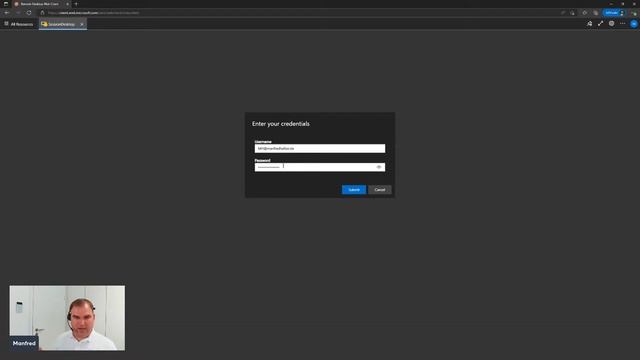The image size is (640, 360).
Task: Open the web client settings gear
Action: pyautogui.click(x=611, y=24)
